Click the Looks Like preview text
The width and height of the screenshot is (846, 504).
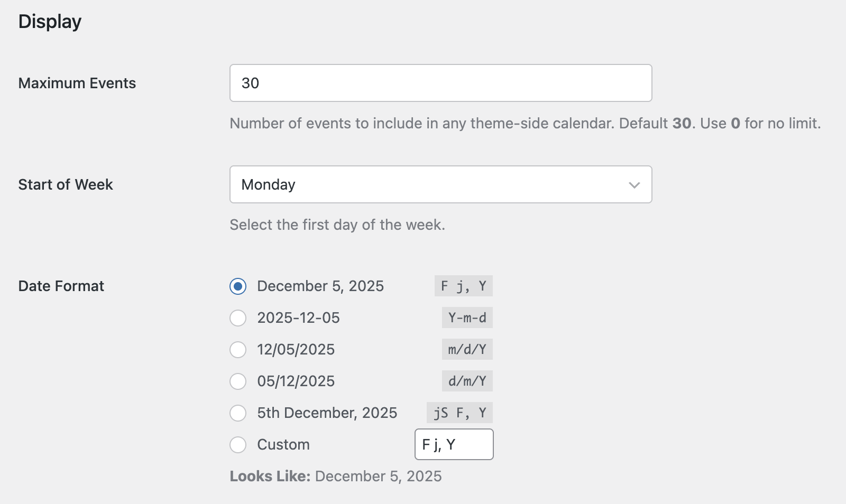(335, 476)
